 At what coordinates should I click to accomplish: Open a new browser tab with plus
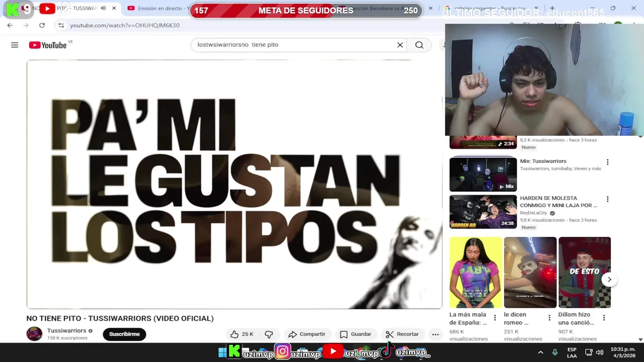pyautogui.click(x=552, y=8)
